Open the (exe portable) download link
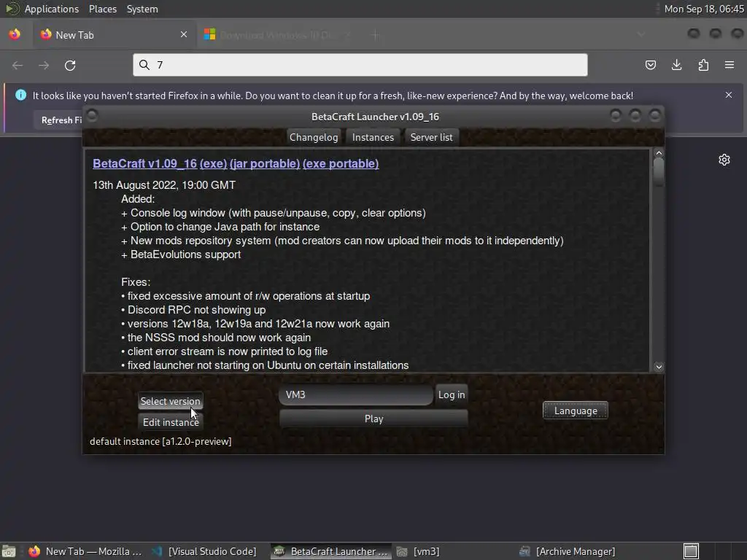The width and height of the screenshot is (747, 560). [341, 163]
